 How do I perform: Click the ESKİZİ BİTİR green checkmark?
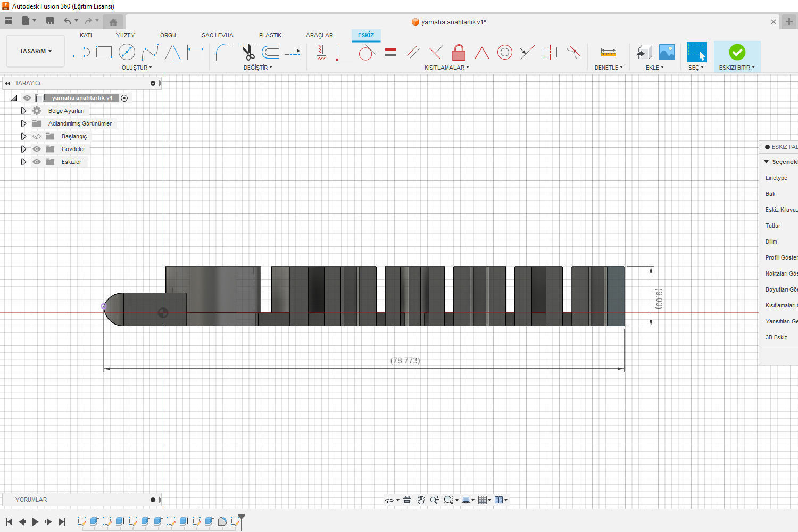point(737,52)
